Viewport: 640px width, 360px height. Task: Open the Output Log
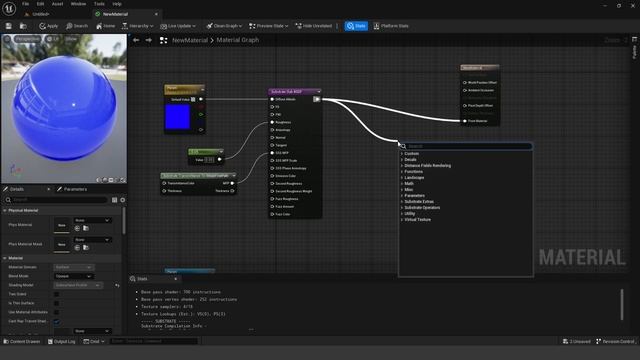pos(62,342)
